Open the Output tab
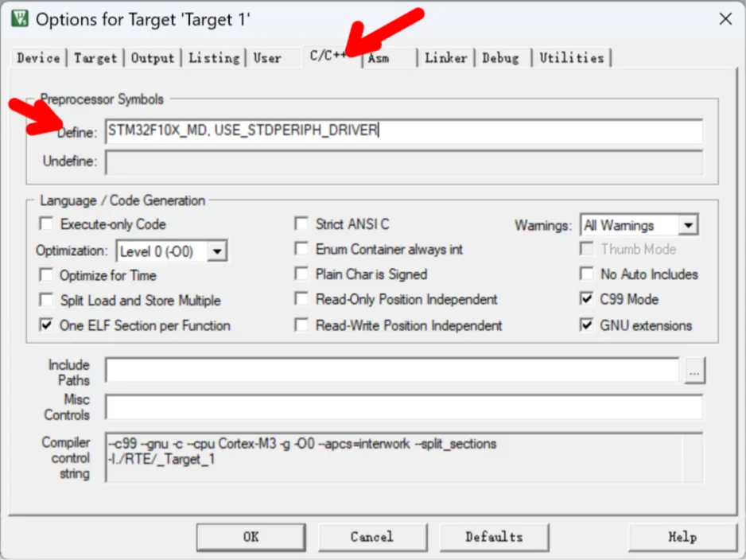 click(x=153, y=58)
